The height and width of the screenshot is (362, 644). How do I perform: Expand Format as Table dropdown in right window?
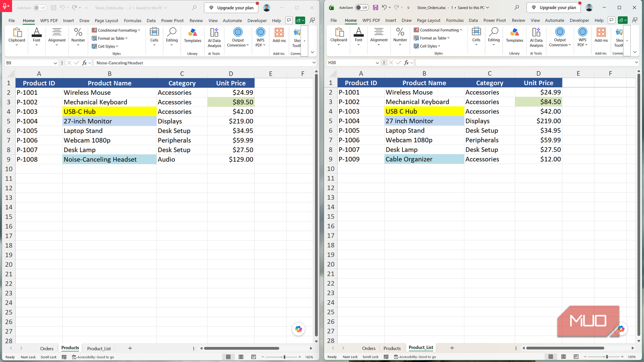(x=432, y=38)
